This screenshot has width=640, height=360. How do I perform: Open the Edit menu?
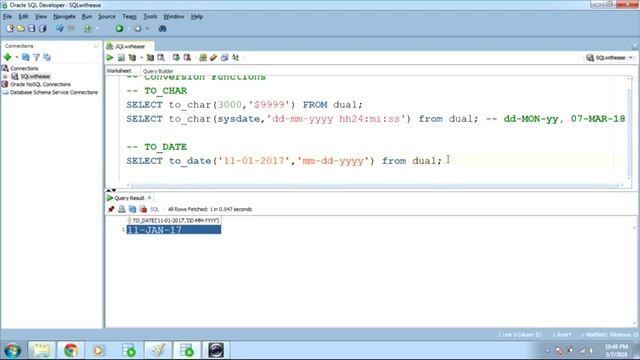(23, 16)
